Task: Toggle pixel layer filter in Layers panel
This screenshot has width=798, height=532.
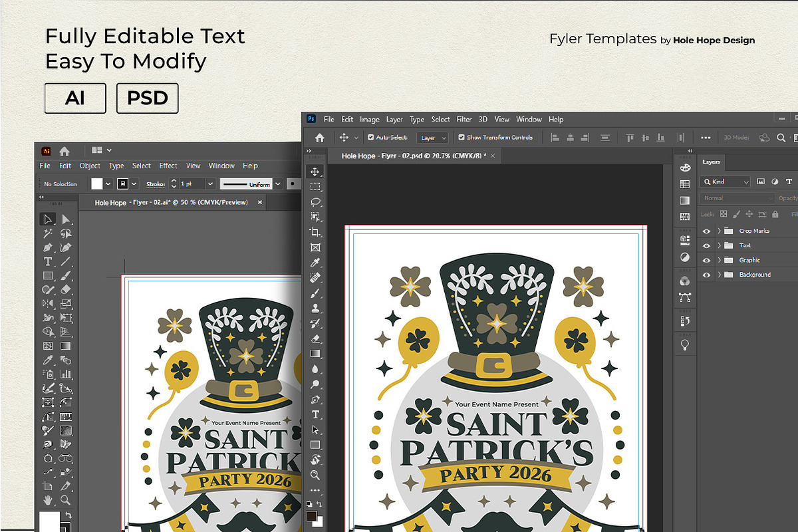Action: [x=761, y=181]
